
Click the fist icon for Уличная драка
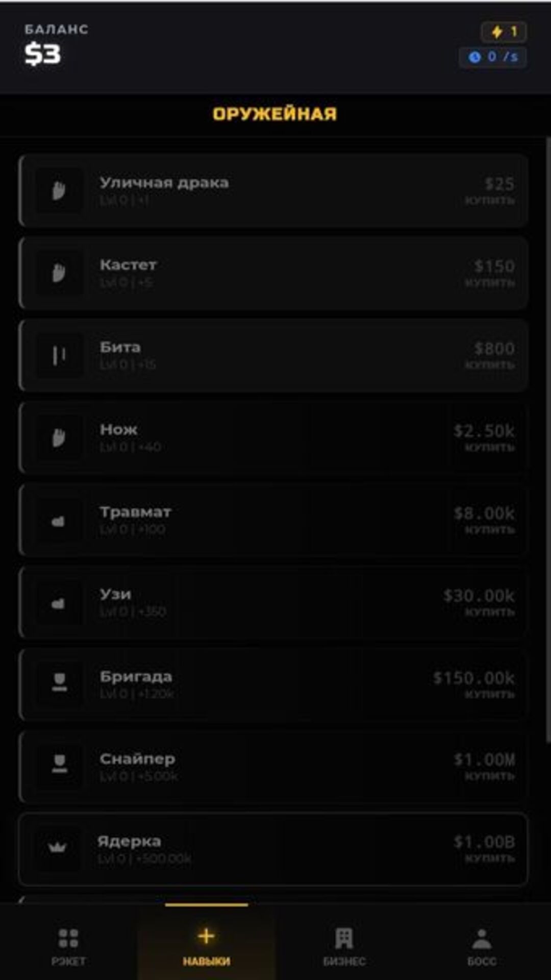coord(59,191)
